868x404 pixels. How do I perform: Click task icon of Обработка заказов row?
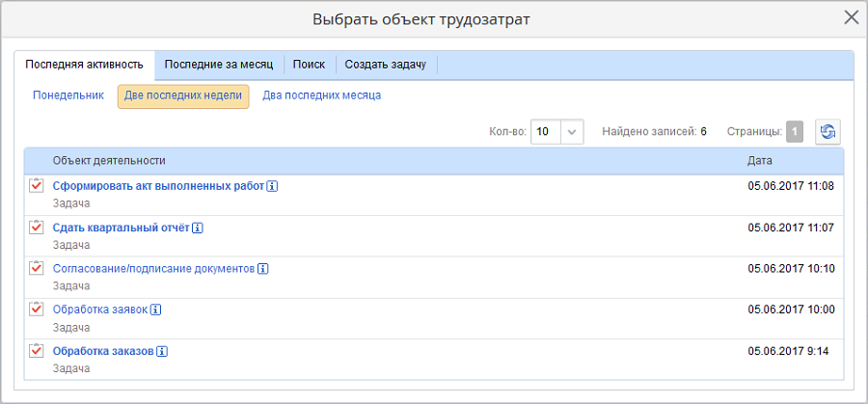pos(37,351)
